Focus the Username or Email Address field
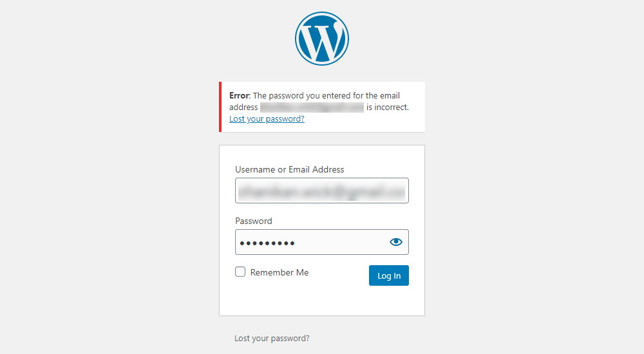Image resolution: width=644 pixels, height=354 pixels. pos(322,191)
